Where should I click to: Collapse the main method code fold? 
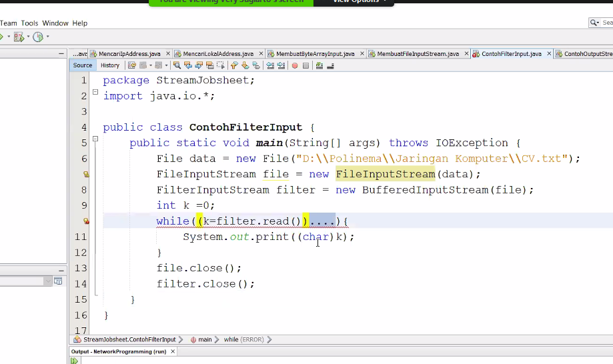click(x=95, y=139)
